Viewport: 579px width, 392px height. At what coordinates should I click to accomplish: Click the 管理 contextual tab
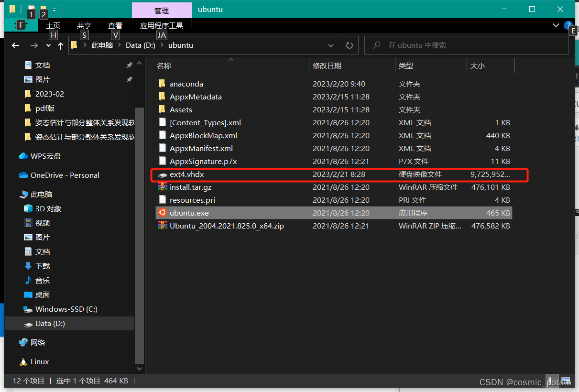point(162,11)
